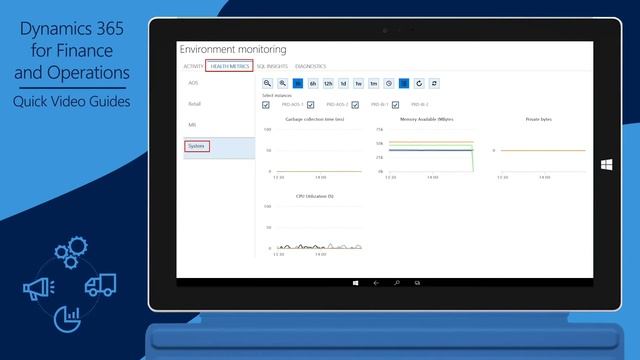
Task: Set time range to 6h
Action: point(313,83)
